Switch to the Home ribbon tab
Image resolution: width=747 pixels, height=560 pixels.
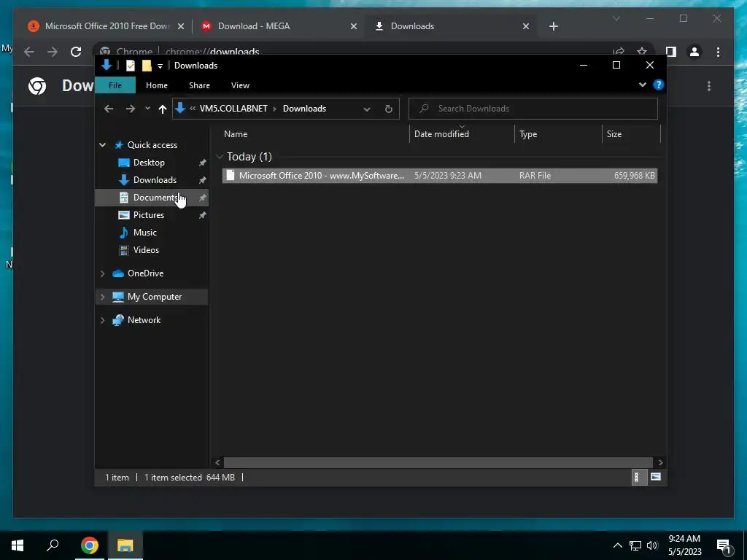pos(157,85)
